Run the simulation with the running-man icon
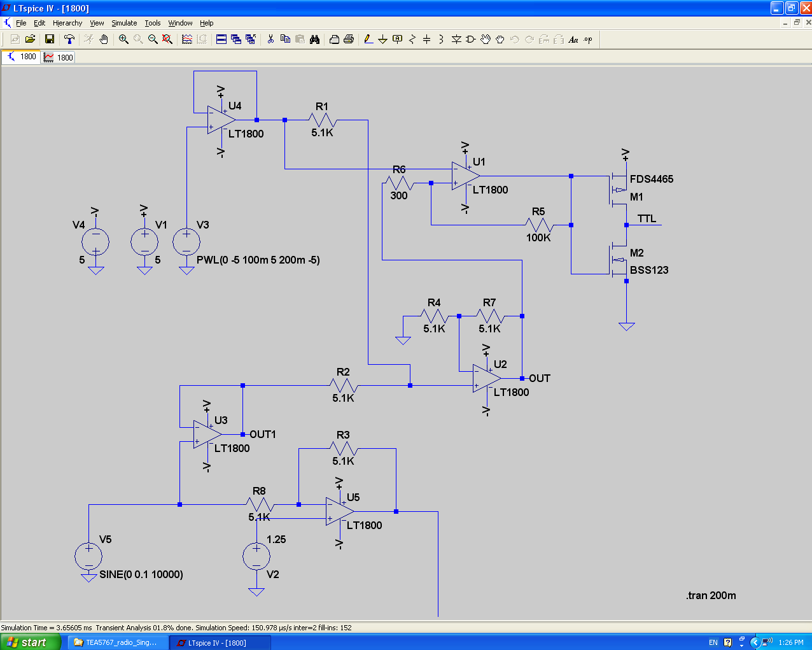Image resolution: width=812 pixels, height=650 pixels. click(x=88, y=39)
